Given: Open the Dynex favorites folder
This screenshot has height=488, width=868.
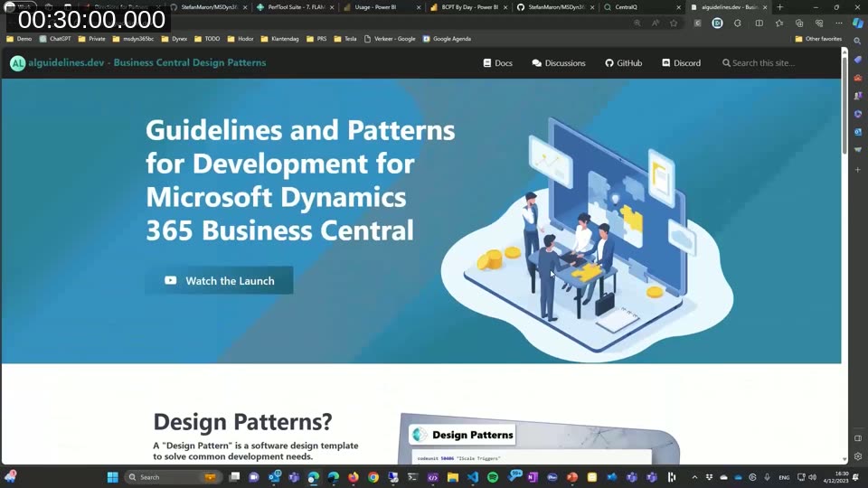Looking at the screenshot, I should coord(174,39).
